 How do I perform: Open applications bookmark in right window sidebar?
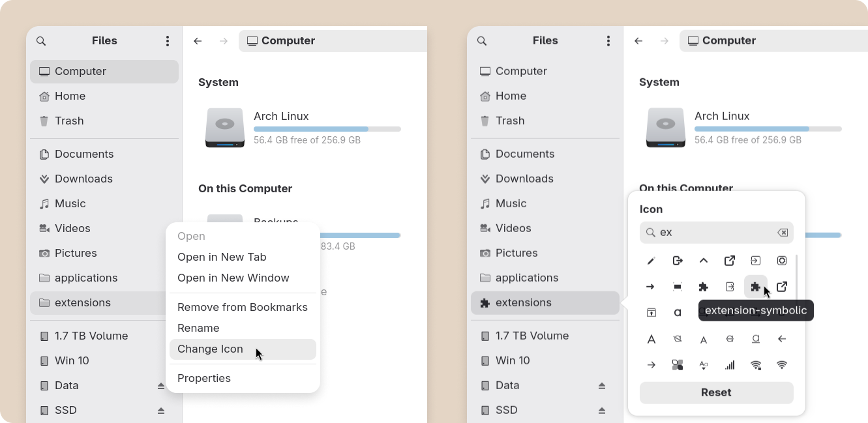545,278
